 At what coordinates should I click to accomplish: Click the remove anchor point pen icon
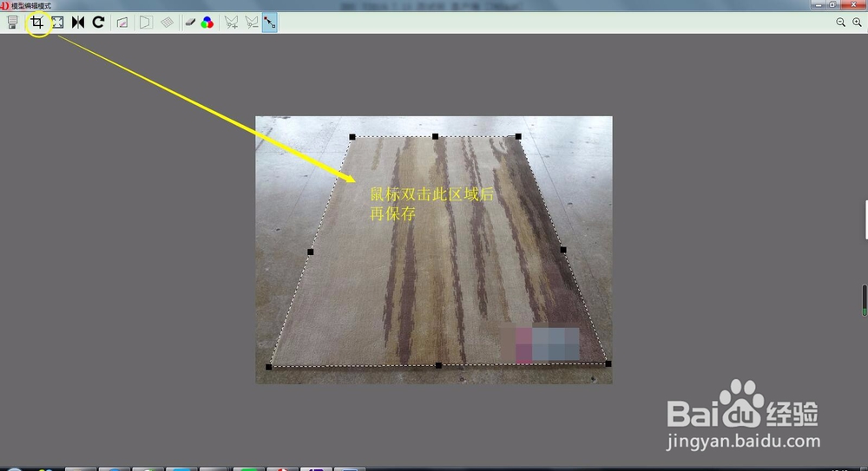(x=252, y=23)
